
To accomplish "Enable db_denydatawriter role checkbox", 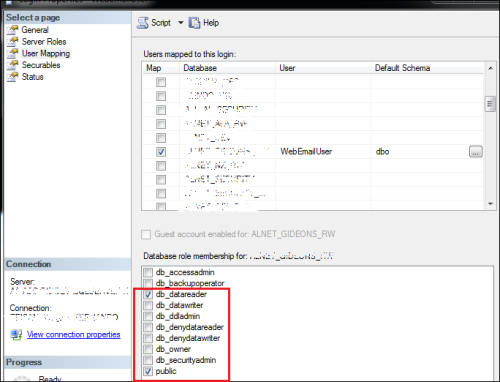I will [148, 339].
